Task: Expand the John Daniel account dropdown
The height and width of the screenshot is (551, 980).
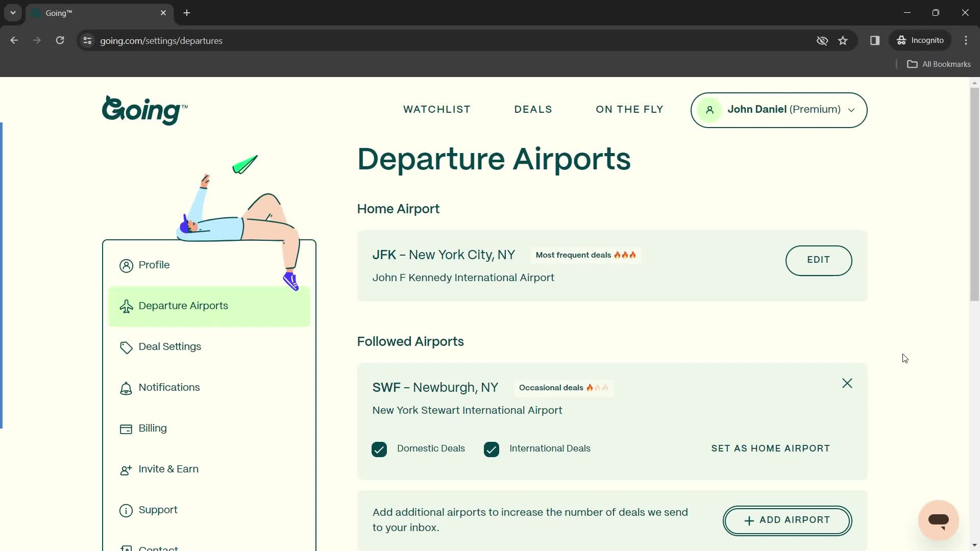Action: pos(779,110)
